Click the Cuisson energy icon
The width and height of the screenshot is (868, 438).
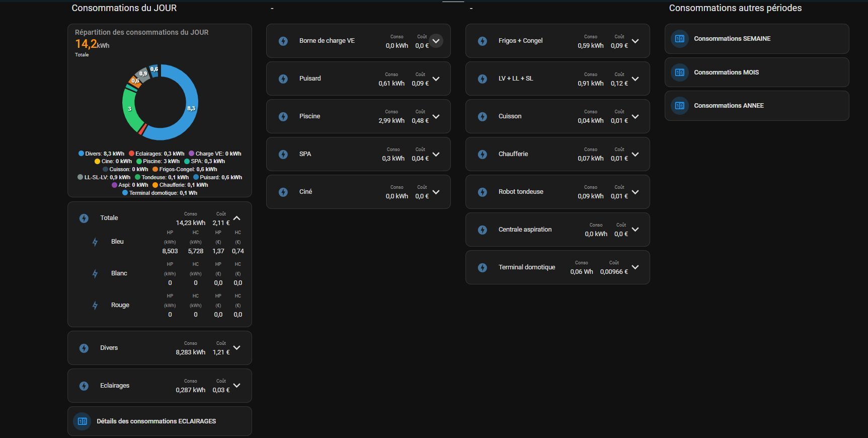(x=483, y=116)
